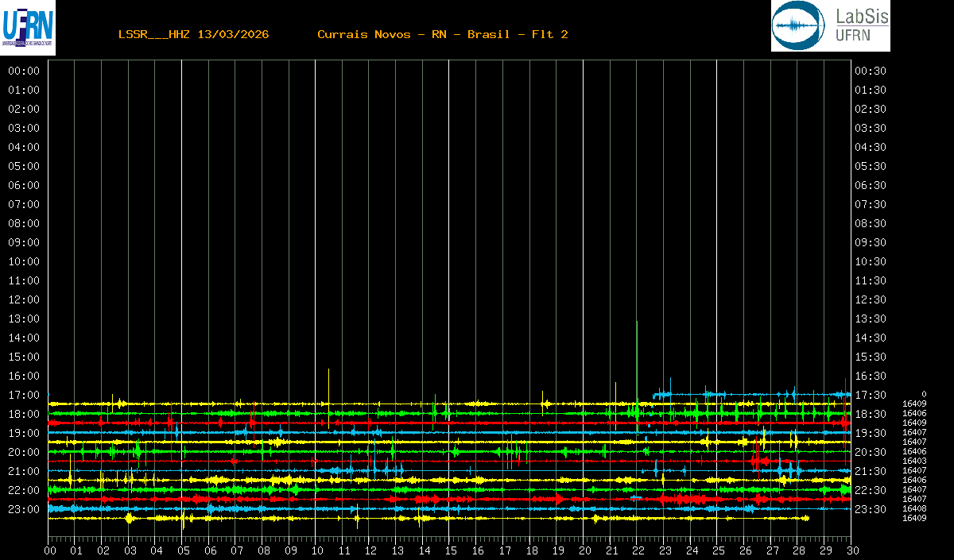
Task: Click minute 15 label on bottom axis
Action: [x=451, y=550]
